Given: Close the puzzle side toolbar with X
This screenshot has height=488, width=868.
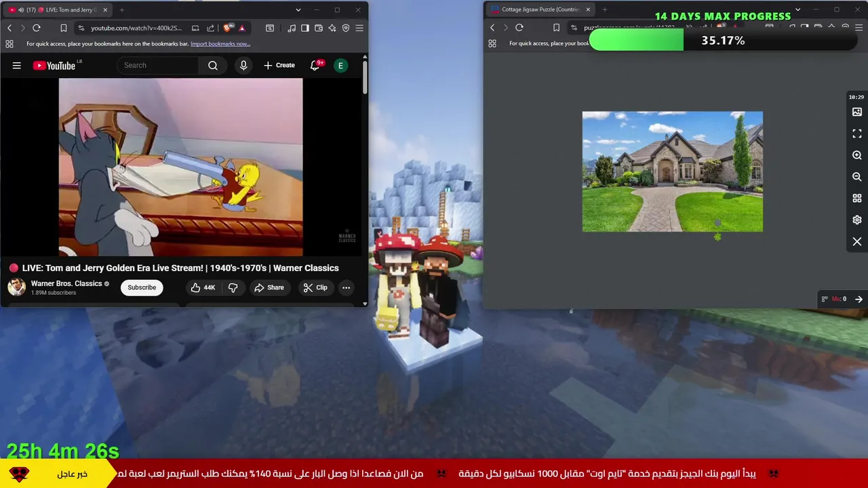Looking at the screenshot, I should (x=857, y=242).
